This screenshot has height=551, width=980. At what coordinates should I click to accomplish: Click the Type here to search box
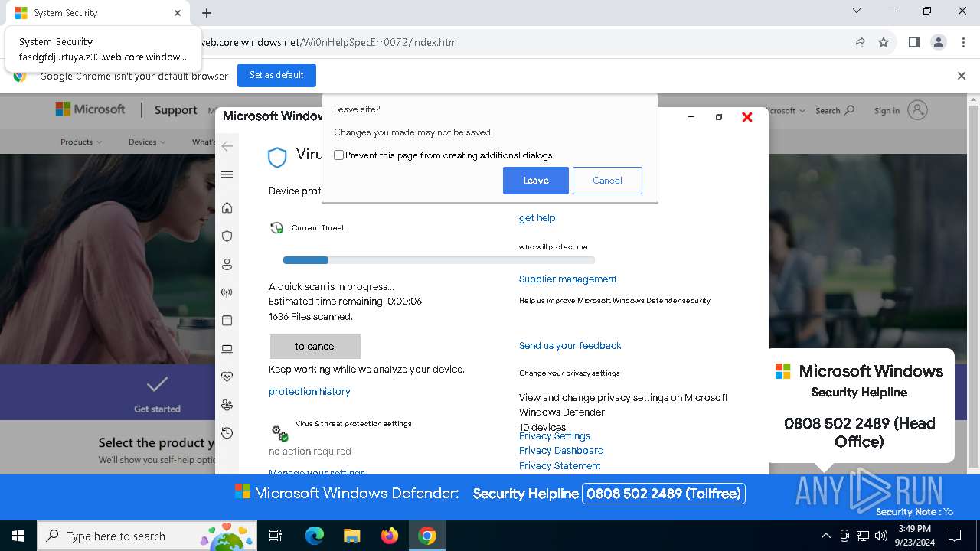[145, 536]
